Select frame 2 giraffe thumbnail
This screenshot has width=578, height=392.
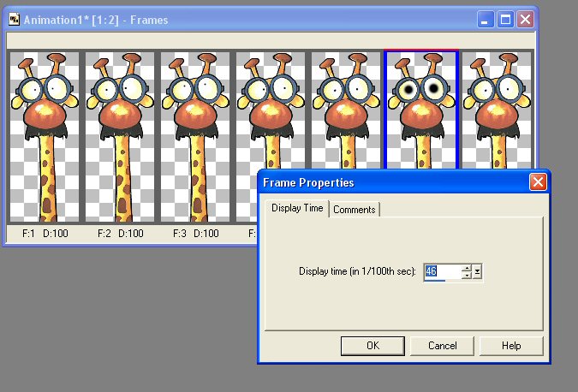point(120,137)
